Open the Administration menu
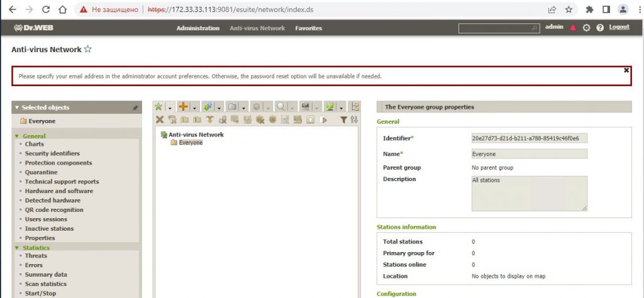Image resolution: width=644 pixels, height=298 pixels. [x=197, y=28]
